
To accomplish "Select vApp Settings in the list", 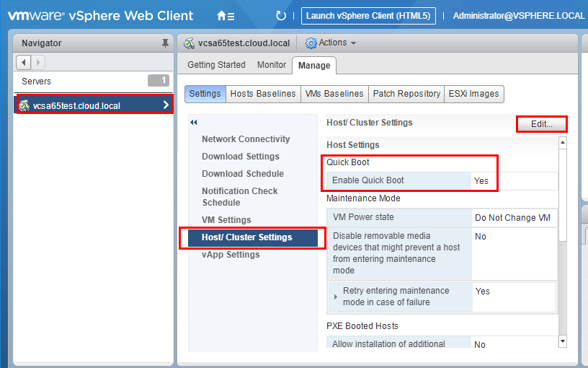I will pos(231,255).
